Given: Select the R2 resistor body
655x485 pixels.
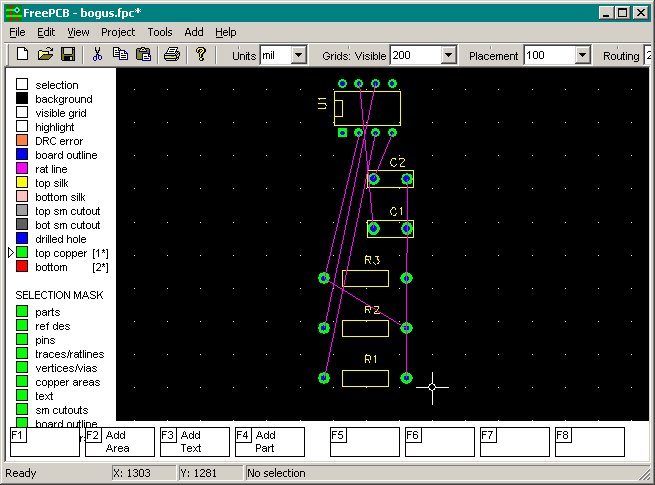Looking at the screenshot, I should 365,328.
